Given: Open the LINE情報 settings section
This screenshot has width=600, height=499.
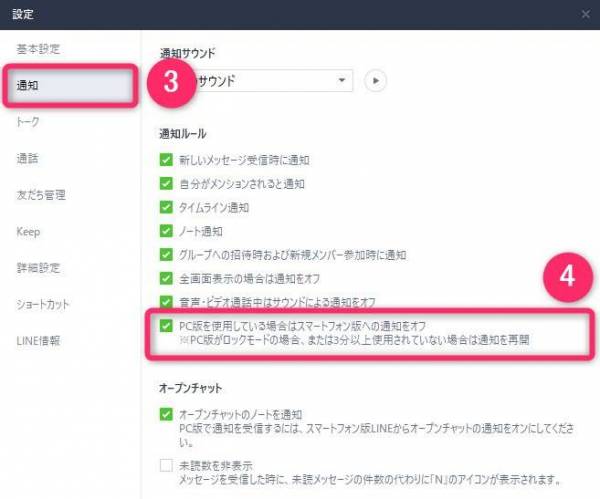Looking at the screenshot, I should click(x=38, y=341).
